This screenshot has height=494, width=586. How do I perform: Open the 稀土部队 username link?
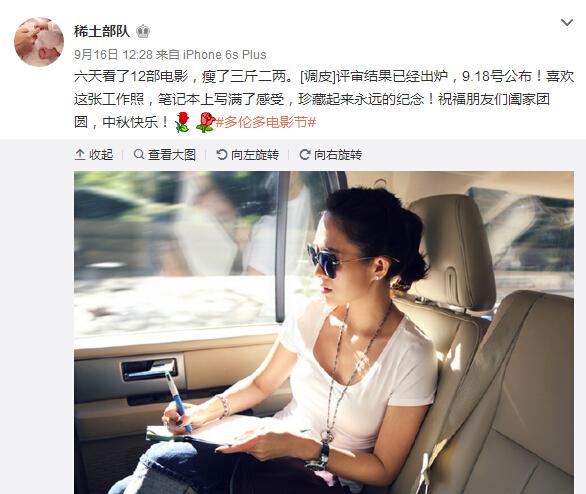coord(102,31)
